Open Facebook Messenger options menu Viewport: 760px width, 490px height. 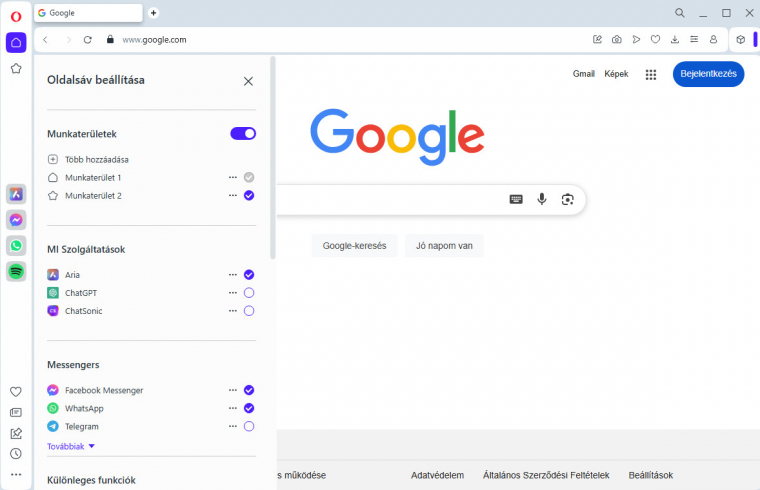click(x=233, y=390)
